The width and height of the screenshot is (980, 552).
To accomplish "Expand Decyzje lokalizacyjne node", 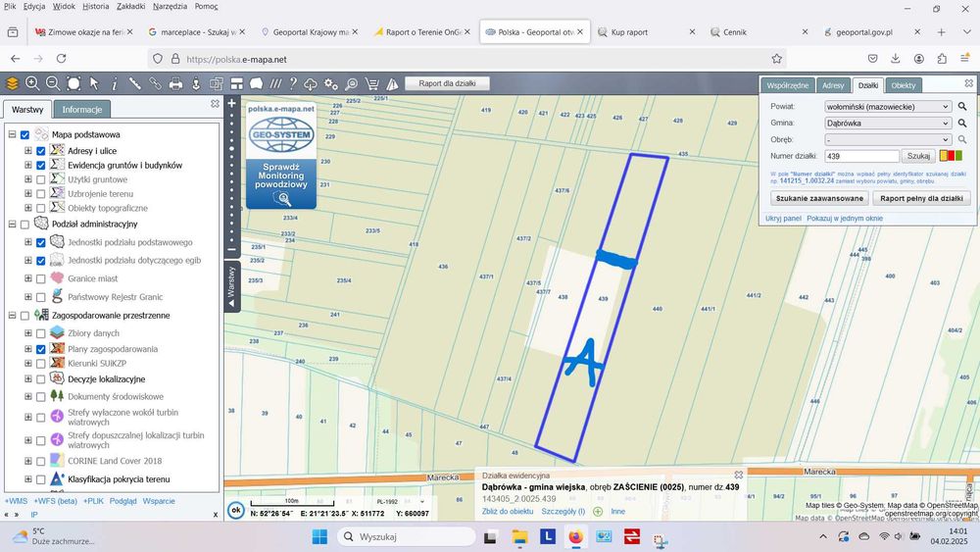I will (x=28, y=378).
